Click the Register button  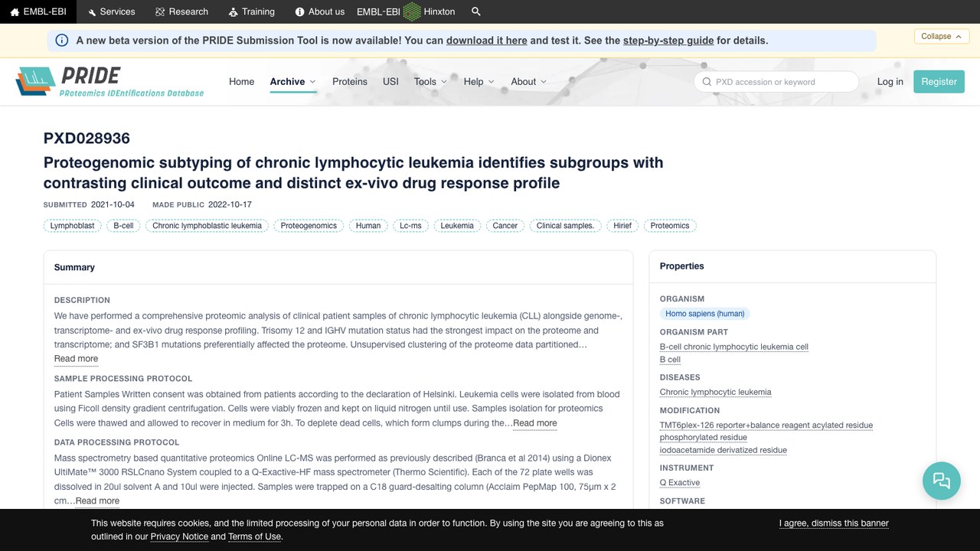(x=939, y=82)
